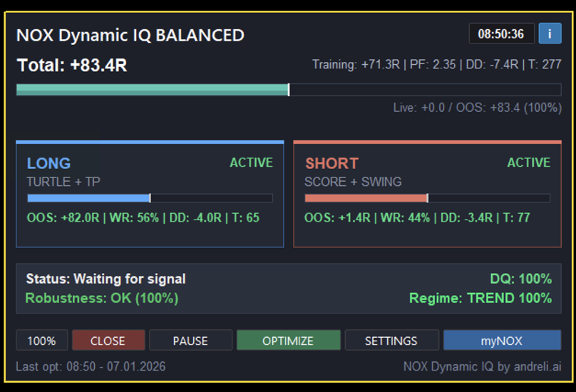Click the 'NOX Dynamic IQ BALANCED' title
Screen dimensions: 576x392
[x=130, y=35]
